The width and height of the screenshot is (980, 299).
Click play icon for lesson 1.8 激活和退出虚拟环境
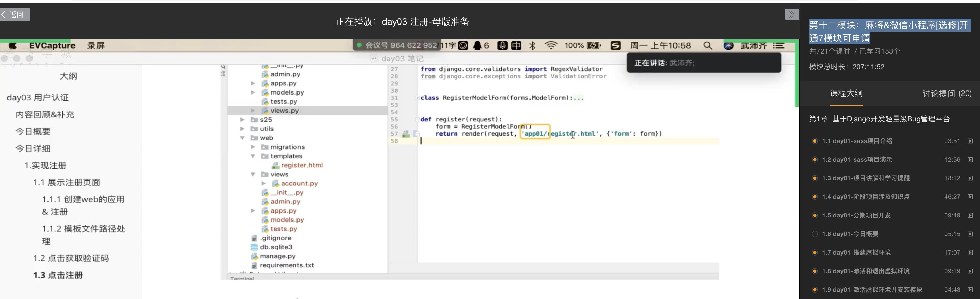970,271
